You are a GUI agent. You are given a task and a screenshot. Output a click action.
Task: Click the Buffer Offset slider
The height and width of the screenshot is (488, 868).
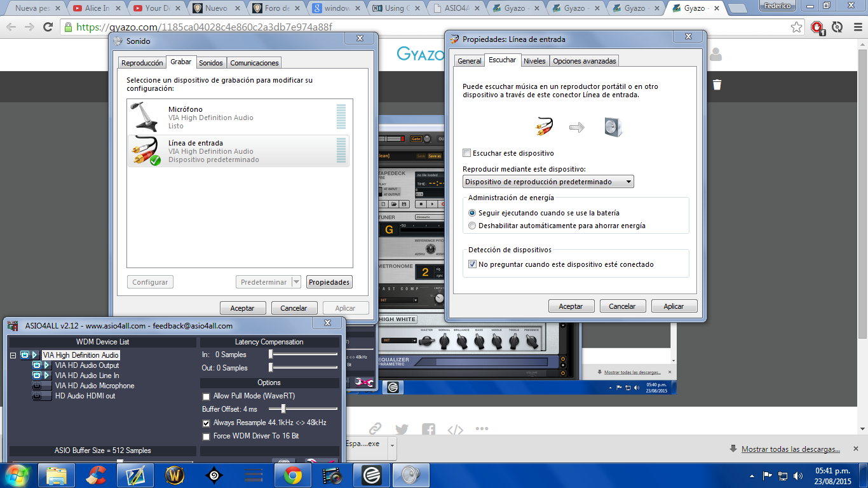(303, 409)
